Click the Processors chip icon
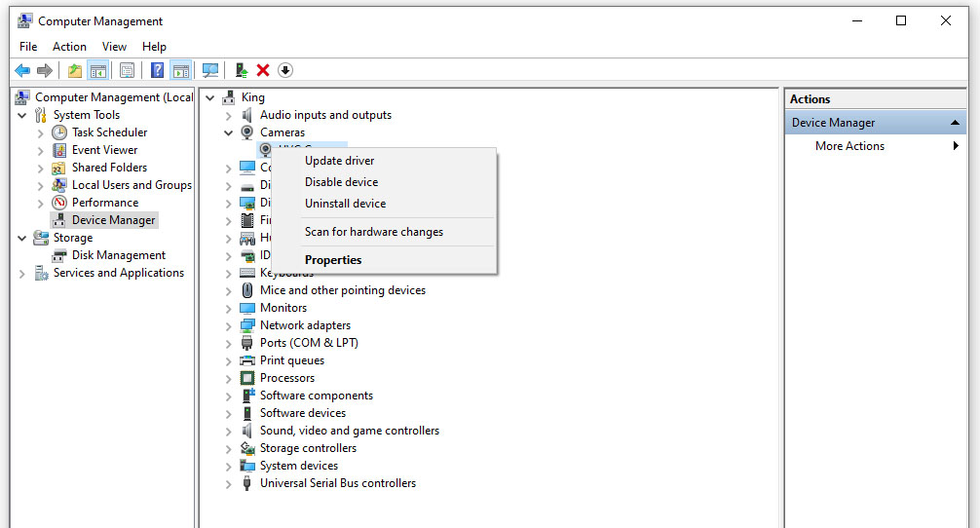This screenshot has height=528, width=980. click(x=247, y=378)
